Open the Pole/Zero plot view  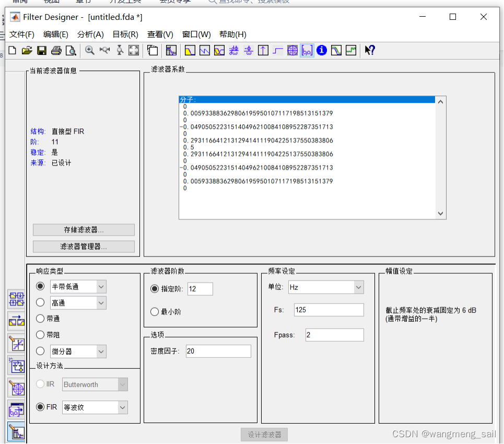tap(292, 50)
